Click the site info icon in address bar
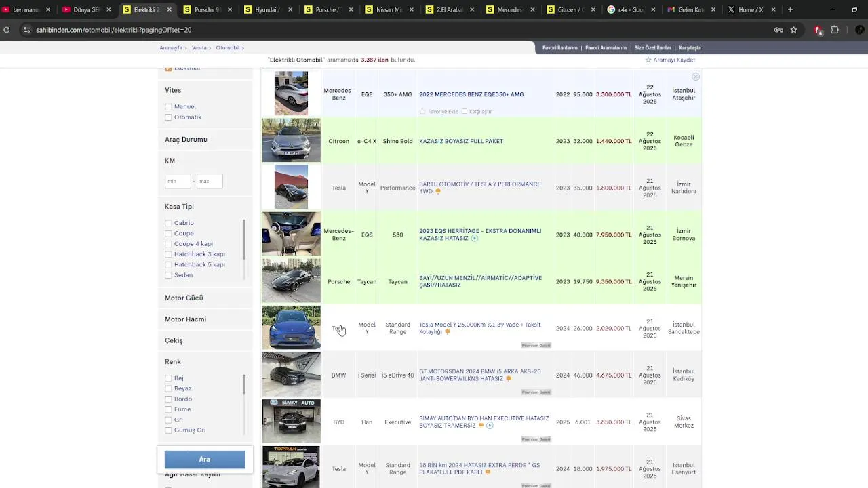The height and width of the screenshot is (488, 868). coord(26,30)
